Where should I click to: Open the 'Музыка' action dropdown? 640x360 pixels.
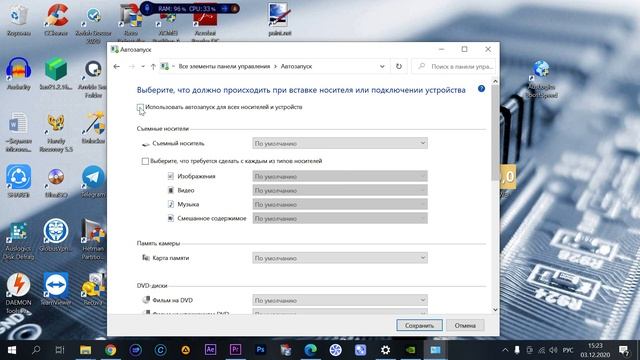click(340, 204)
